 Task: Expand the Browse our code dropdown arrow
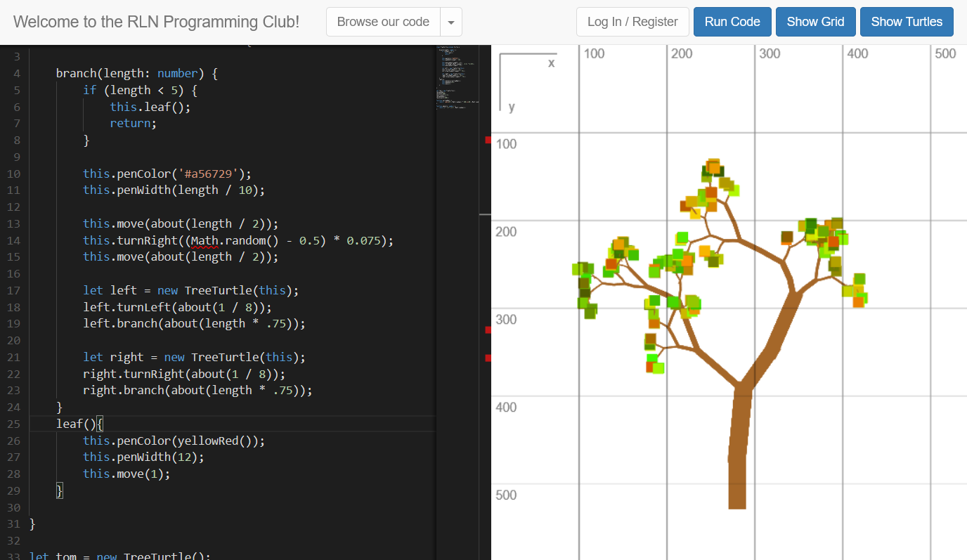451,22
